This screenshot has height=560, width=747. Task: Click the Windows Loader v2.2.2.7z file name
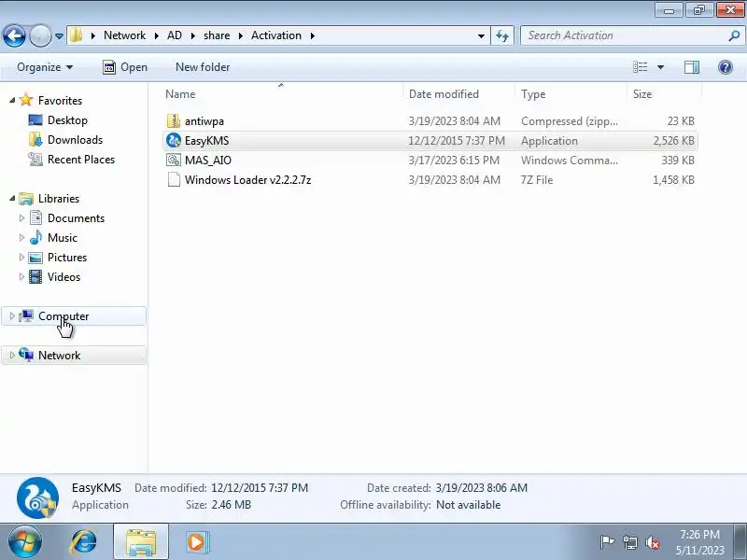point(247,179)
